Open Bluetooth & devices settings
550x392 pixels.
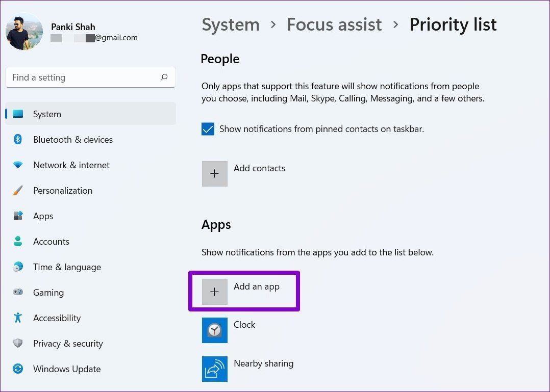[x=73, y=140]
